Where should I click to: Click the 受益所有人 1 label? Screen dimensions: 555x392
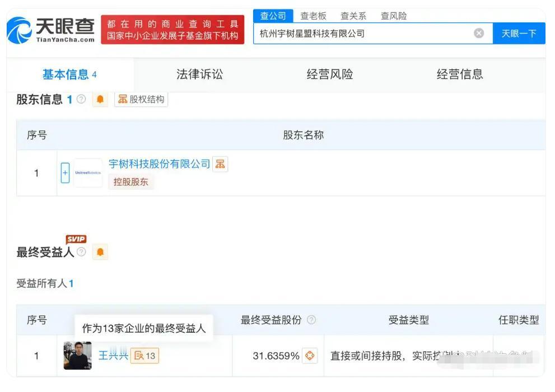(x=45, y=283)
